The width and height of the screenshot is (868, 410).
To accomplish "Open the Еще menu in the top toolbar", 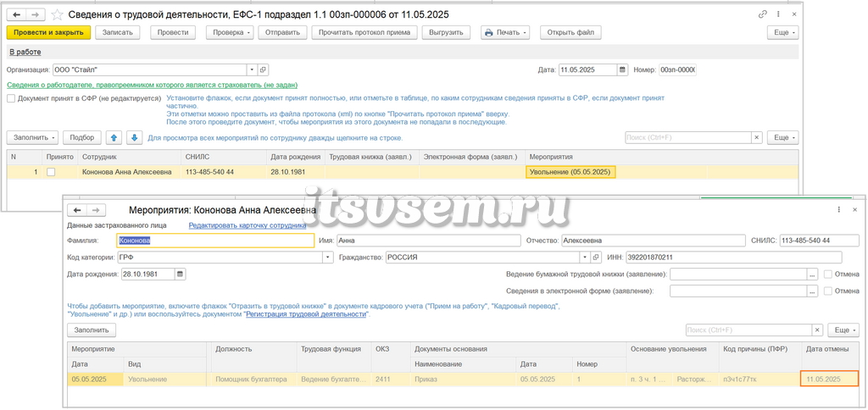I will pyautogui.click(x=782, y=33).
